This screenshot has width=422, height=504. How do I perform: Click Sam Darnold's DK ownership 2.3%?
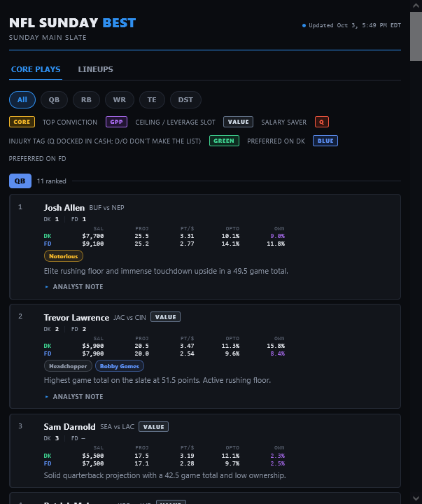[x=278, y=456]
